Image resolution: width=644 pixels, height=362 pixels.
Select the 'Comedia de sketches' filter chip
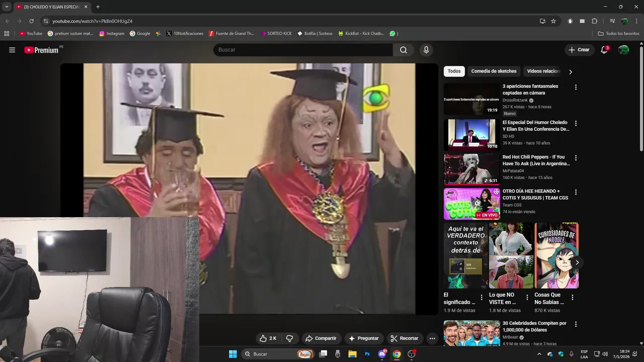click(494, 71)
